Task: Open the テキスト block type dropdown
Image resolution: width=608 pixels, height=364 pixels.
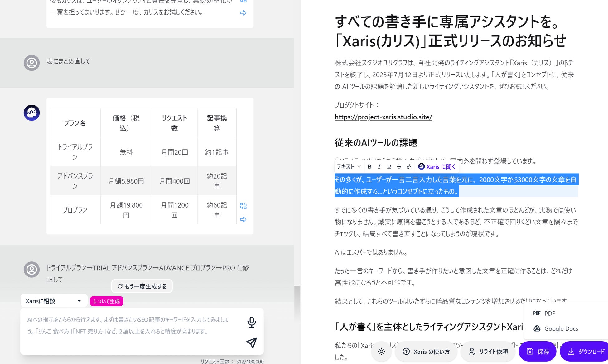Action: pyautogui.click(x=349, y=167)
